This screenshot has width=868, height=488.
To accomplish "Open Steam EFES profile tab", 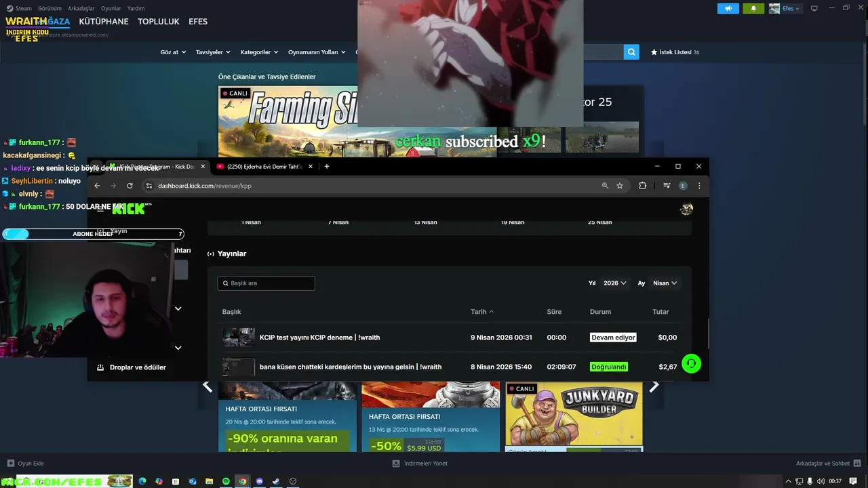I will [198, 22].
